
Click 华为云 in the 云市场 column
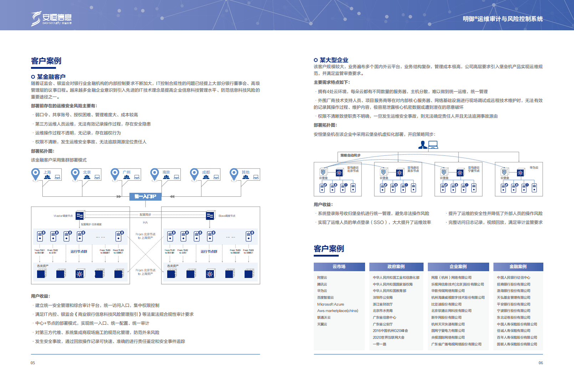pos(322,291)
